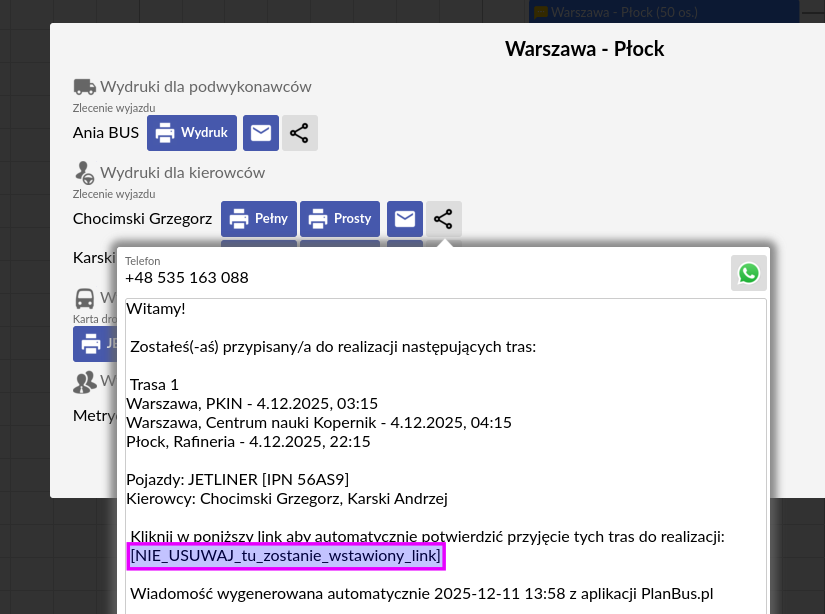This screenshot has width=825, height=614.
Task: Place cursor in Pojazdy: JETLINER line
Action: [238, 480]
